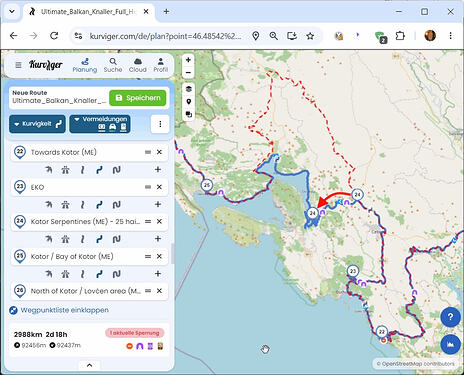Open the Kurvigkeit dropdown
Screen dimensions: 464x375
pos(37,124)
